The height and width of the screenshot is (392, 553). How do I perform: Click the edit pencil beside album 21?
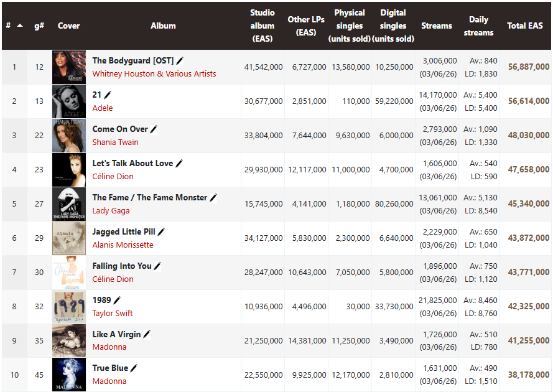pyautogui.click(x=108, y=95)
